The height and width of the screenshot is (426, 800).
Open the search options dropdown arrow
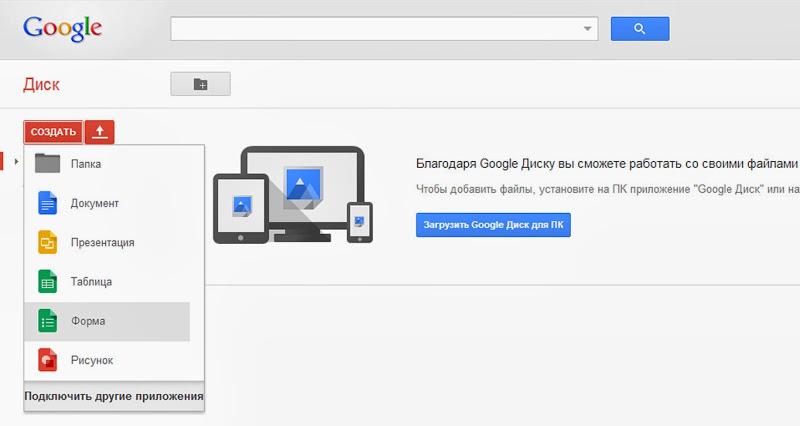[x=588, y=29]
